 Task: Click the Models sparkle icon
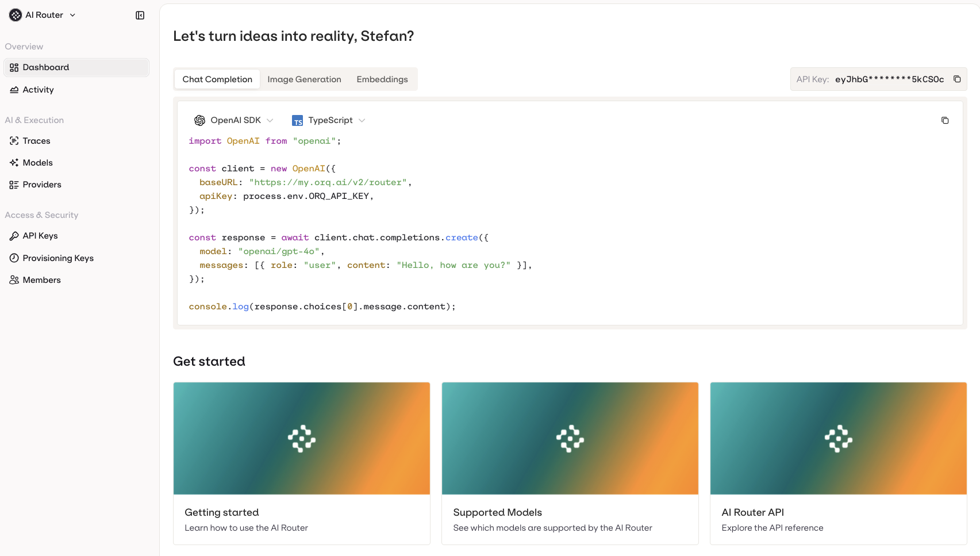[x=14, y=163]
